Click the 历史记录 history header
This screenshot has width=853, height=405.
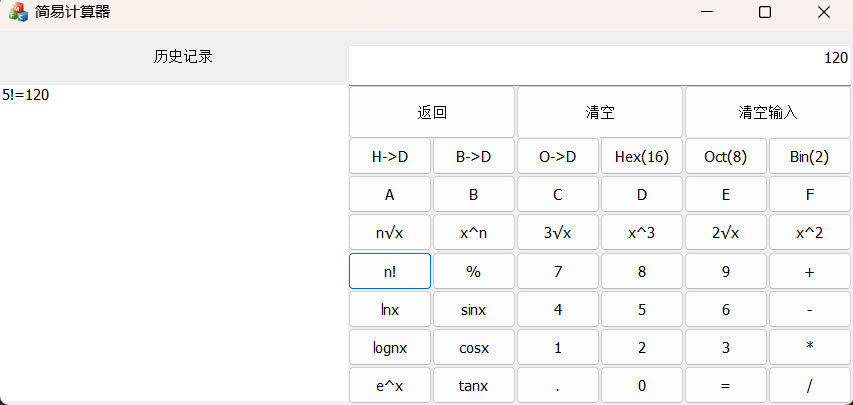(x=183, y=57)
